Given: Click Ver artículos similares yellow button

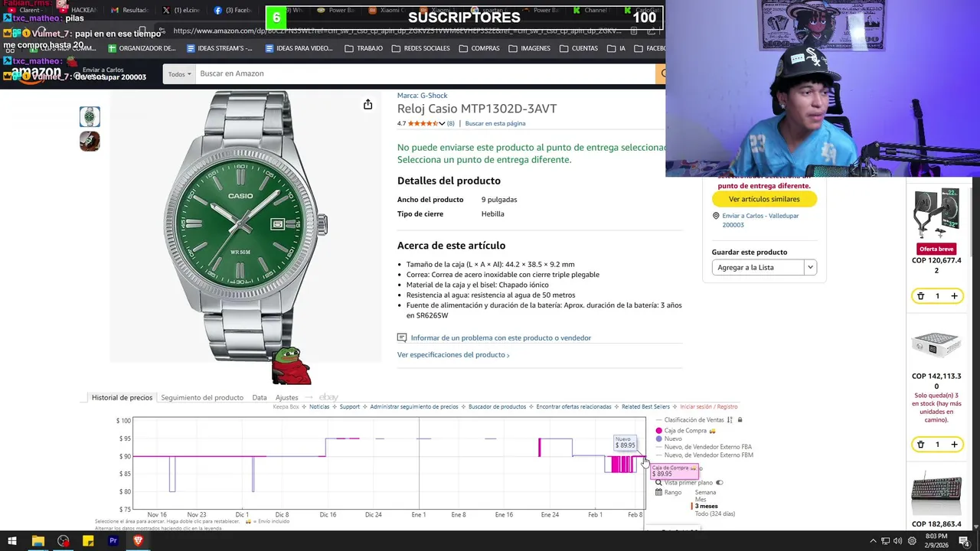Looking at the screenshot, I should click(x=764, y=199).
